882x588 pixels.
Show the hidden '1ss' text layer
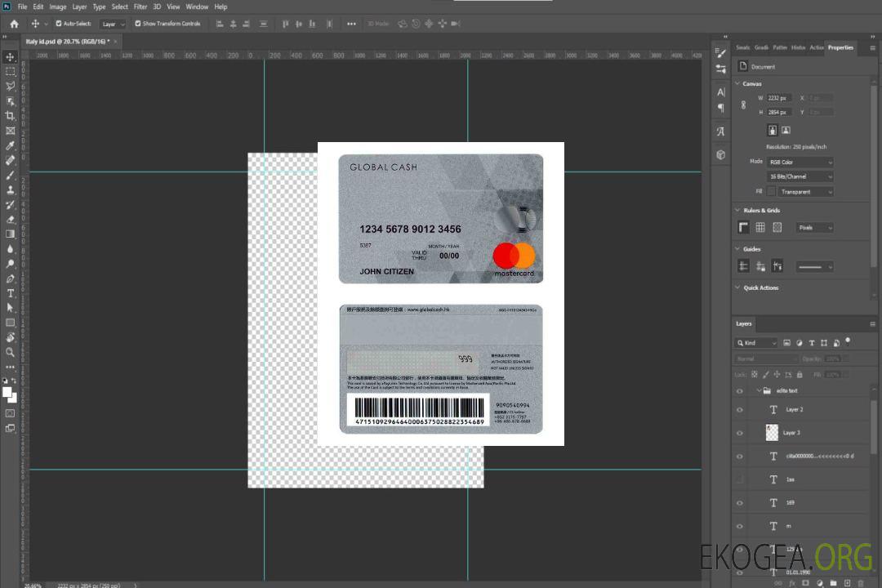coord(740,480)
